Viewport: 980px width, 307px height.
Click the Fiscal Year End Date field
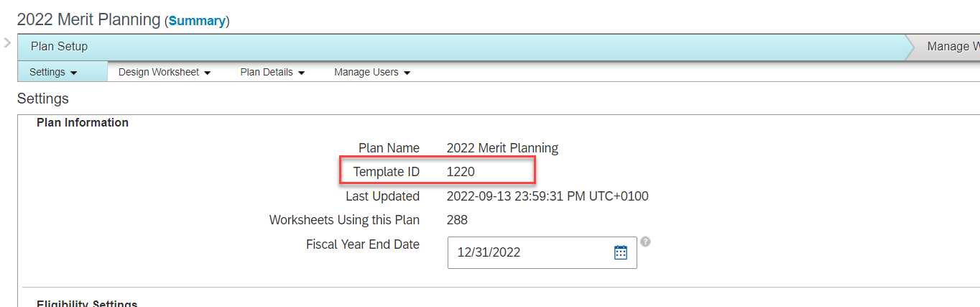532,252
